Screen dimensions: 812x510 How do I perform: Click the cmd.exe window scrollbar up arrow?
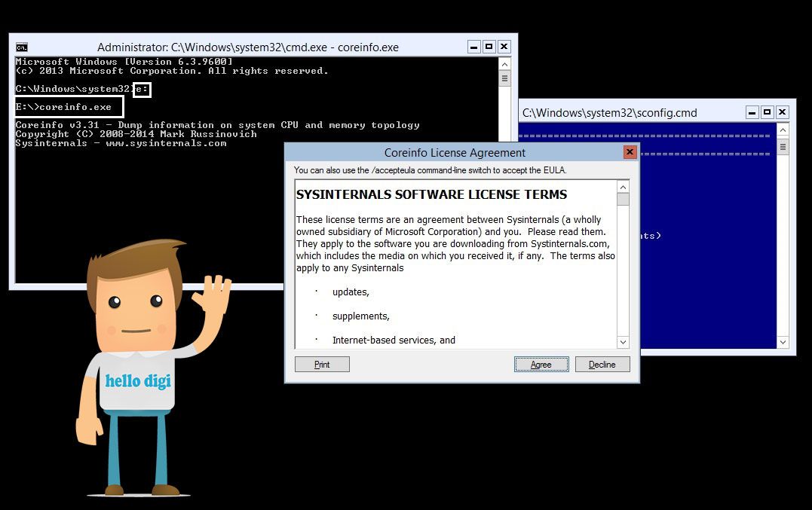[504, 64]
